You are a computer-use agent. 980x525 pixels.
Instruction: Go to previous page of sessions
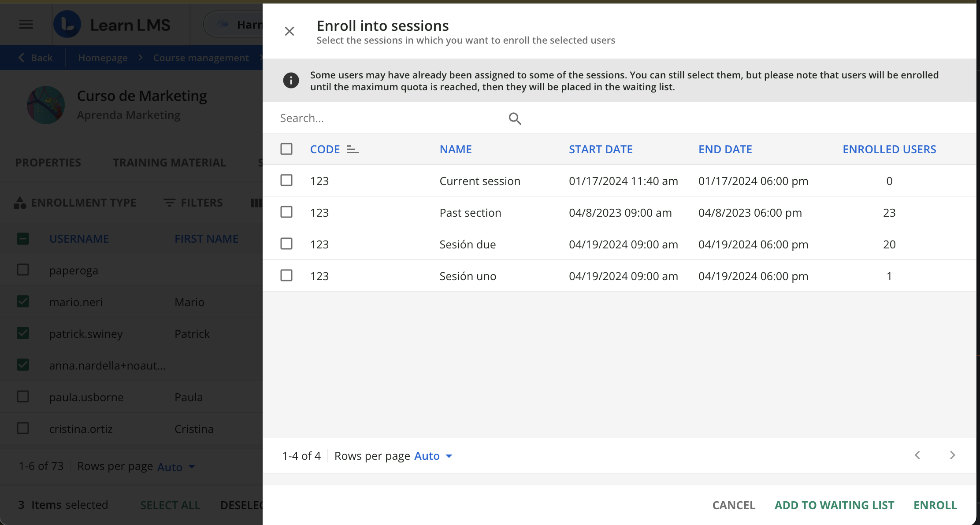pyautogui.click(x=917, y=455)
